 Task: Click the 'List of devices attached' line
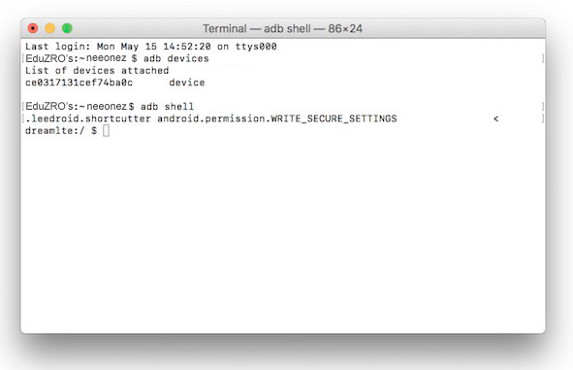[97, 71]
